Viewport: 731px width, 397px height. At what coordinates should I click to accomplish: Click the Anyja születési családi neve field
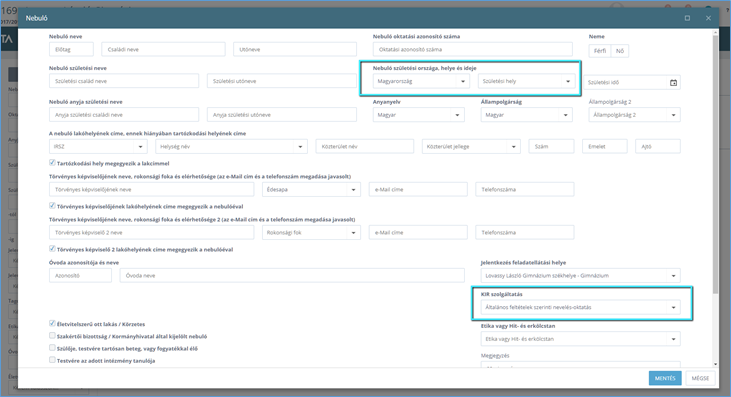pos(124,115)
